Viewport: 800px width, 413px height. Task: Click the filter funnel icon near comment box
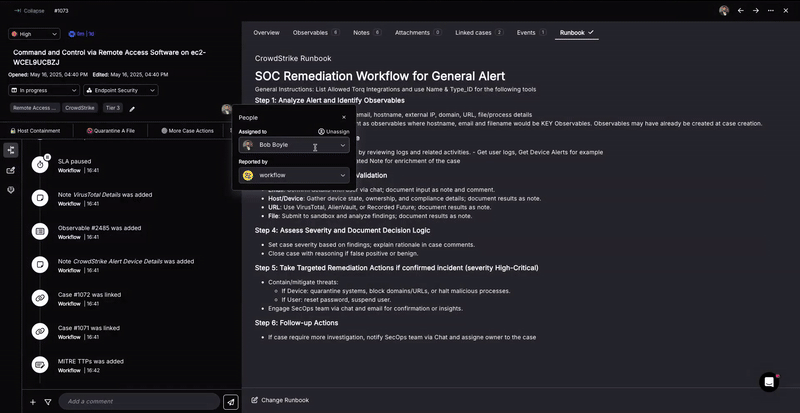click(x=47, y=401)
